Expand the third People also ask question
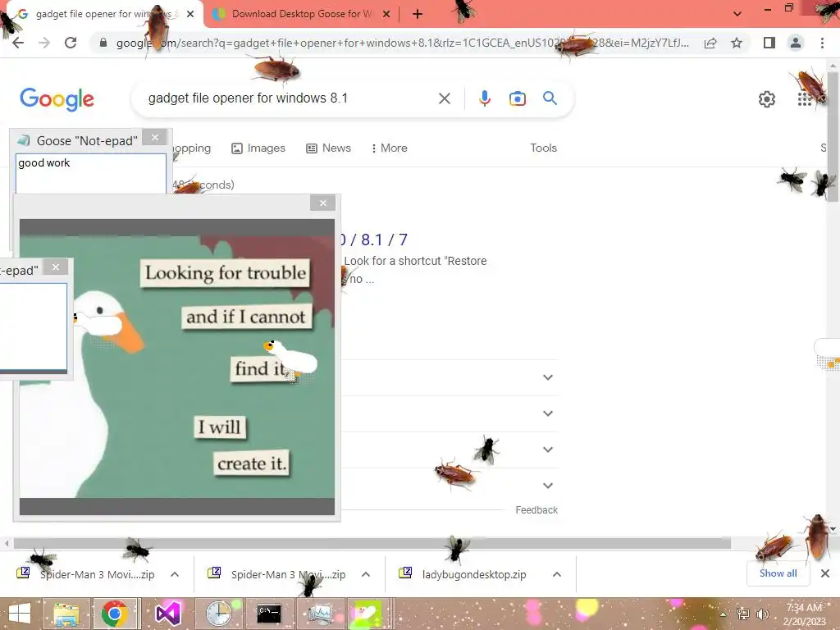 547,450
